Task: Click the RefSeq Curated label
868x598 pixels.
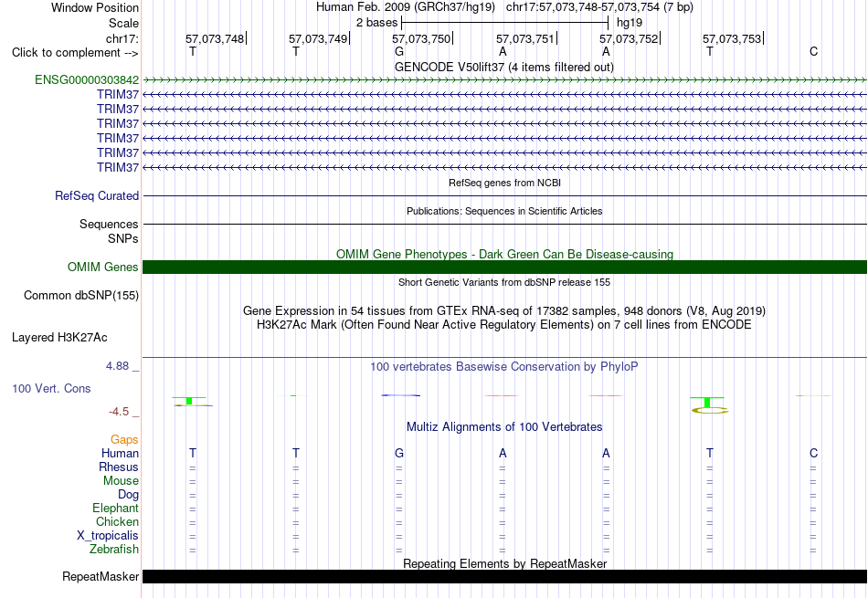Action: 97,195
